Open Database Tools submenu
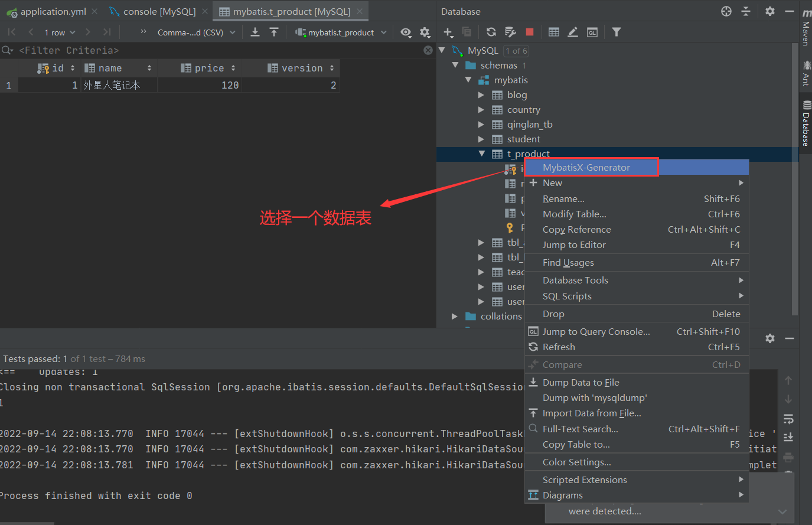812x525 pixels. 637,281
